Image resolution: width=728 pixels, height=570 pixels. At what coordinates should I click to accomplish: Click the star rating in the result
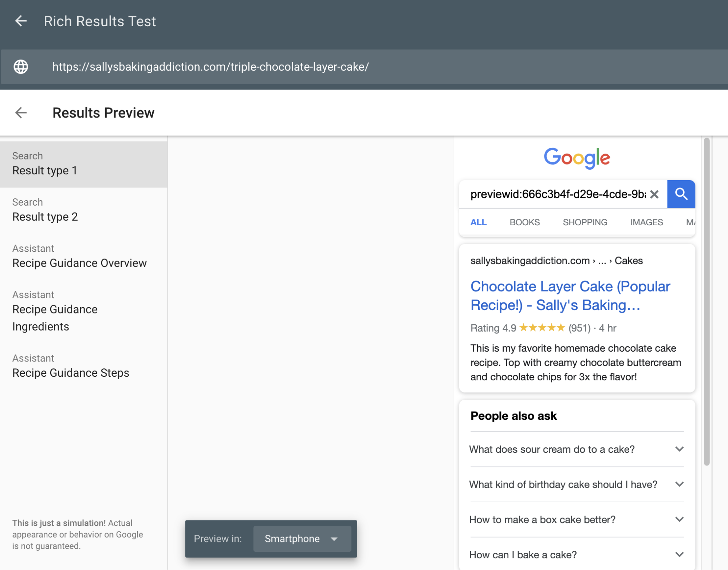click(x=542, y=328)
